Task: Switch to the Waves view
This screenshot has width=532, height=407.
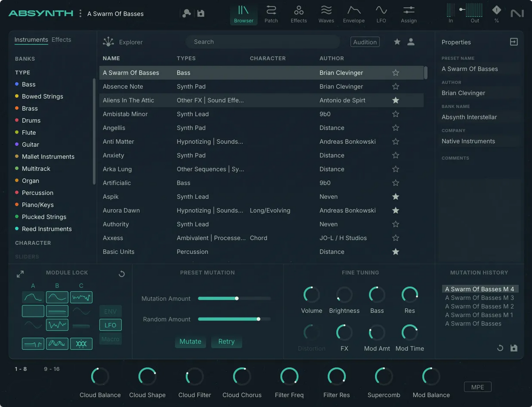Action: click(x=326, y=14)
